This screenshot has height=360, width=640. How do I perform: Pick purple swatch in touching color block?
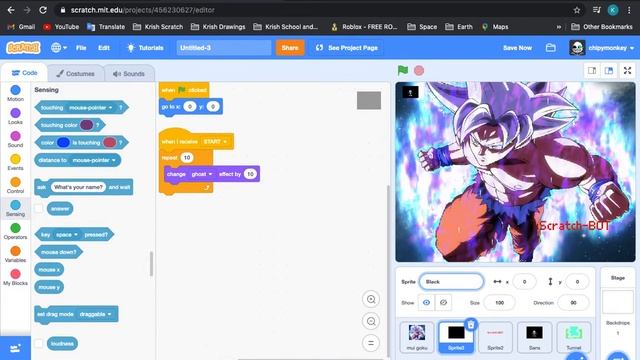86,125
